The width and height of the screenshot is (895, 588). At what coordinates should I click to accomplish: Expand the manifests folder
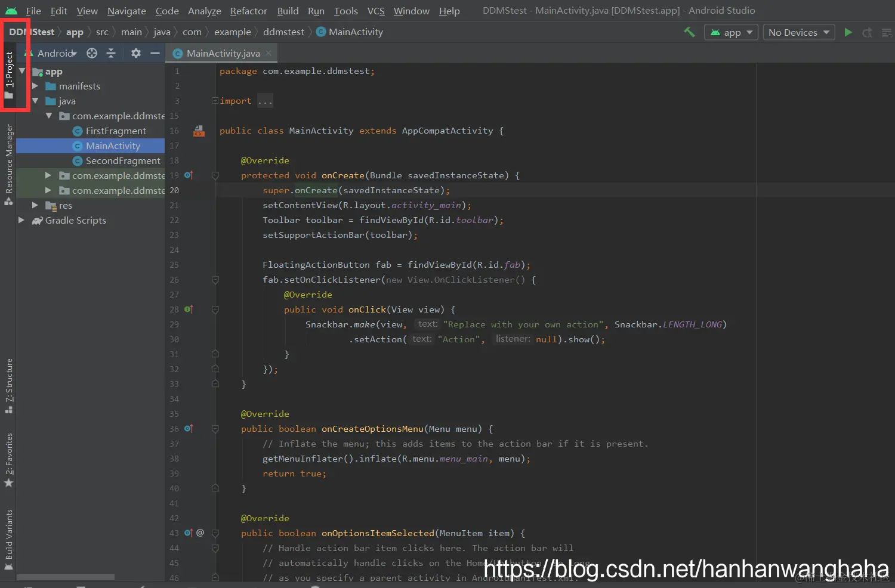click(35, 86)
